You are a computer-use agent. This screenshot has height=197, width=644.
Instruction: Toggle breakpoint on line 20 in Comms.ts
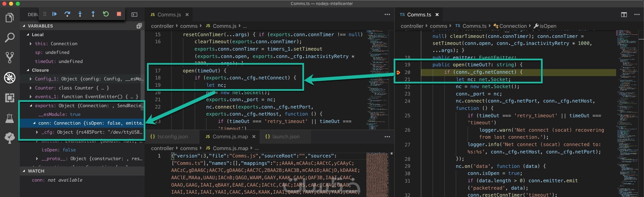click(x=398, y=72)
